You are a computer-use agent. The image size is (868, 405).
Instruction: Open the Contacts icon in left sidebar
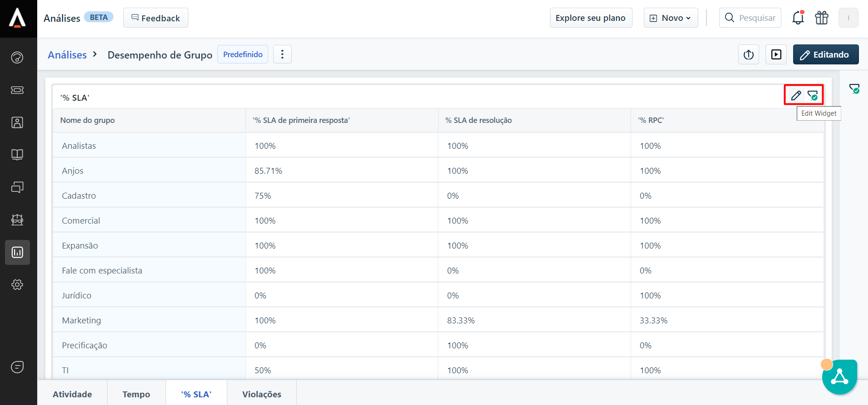(x=17, y=122)
